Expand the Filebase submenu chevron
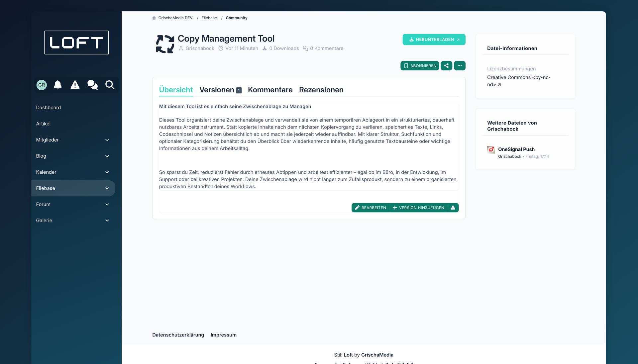The width and height of the screenshot is (638, 364). pos(107,188)
